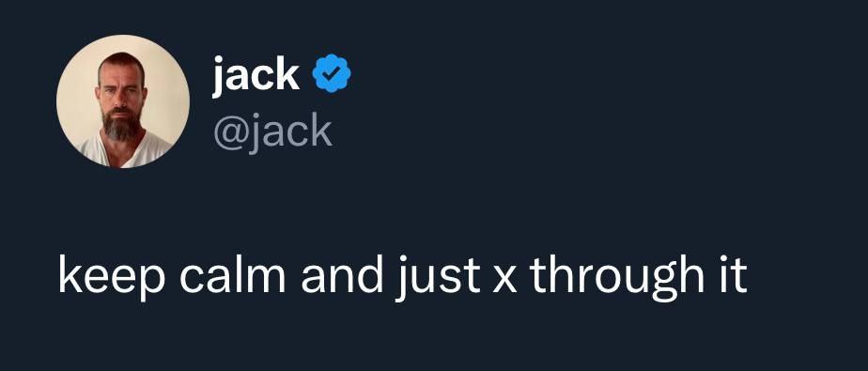The width and height of the screenshot is (868, 371).
Task: Click the letter "x" in the tweet
Action: coord(504,280)
